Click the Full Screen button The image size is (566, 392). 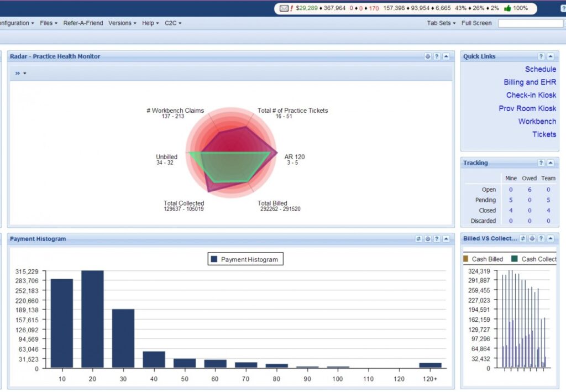[476, 23]
